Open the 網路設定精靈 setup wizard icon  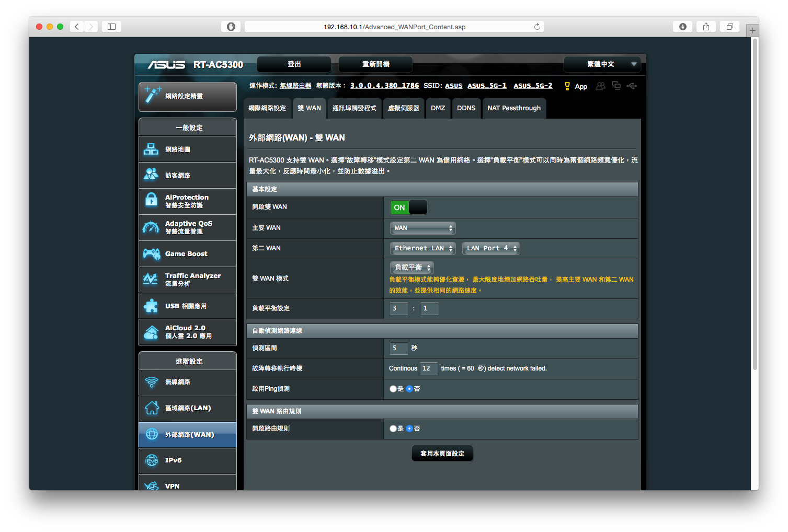point(152,95)
